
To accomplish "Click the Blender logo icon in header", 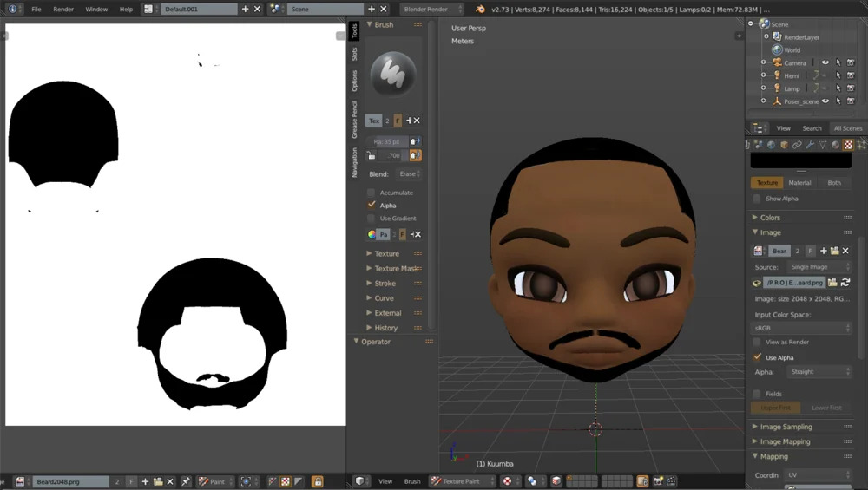I will click(480, 9).
